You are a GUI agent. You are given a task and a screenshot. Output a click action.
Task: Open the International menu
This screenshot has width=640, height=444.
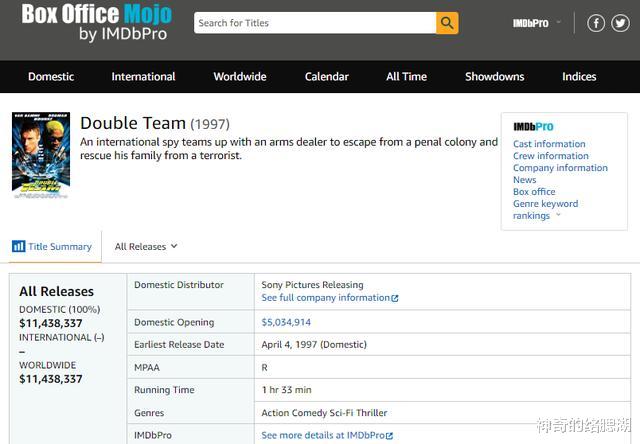(x=143, y=76)
